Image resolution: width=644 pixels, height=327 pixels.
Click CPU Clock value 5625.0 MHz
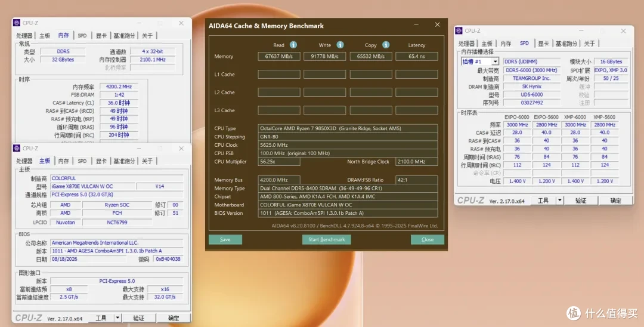(348, 145)
